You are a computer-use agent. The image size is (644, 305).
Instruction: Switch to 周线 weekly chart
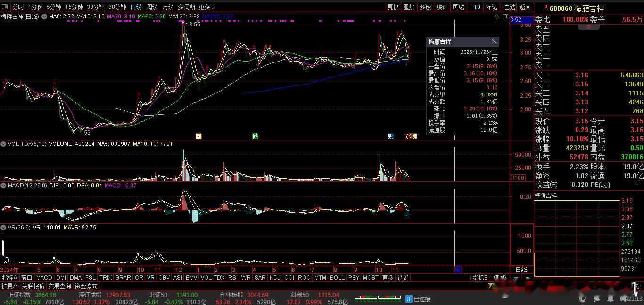point(152,7)
